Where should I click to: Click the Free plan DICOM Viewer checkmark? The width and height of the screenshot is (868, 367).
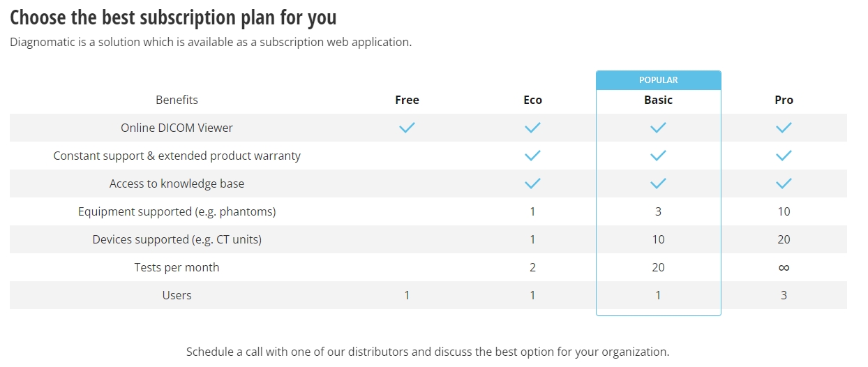[407, 128]
